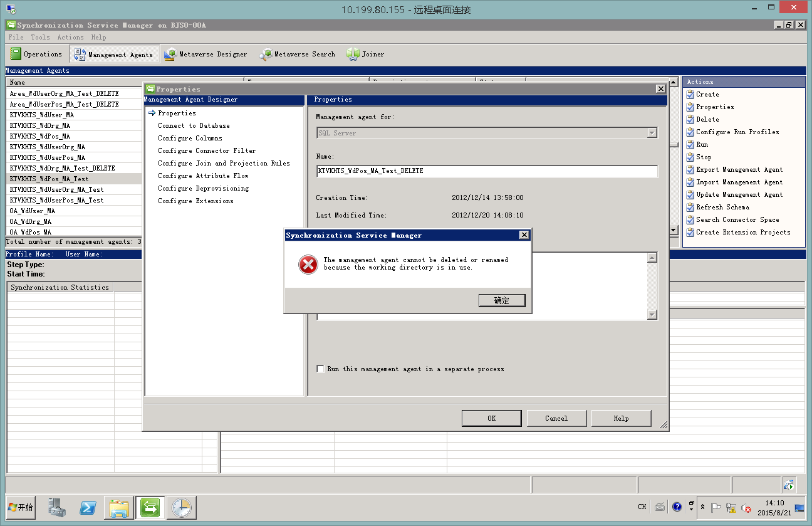Select the Synchronization Statistics tab

tap(60, 287)
